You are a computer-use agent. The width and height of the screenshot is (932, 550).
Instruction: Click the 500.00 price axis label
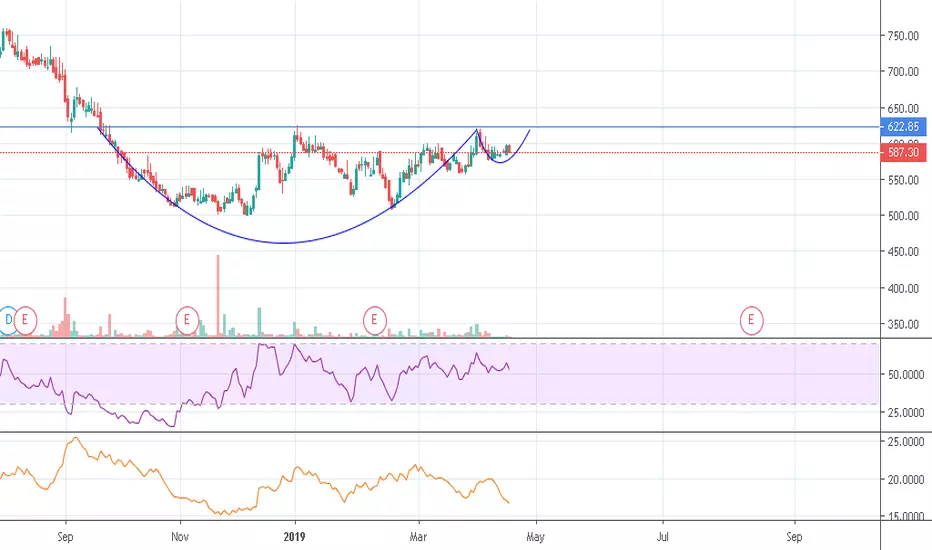point(903,216)
